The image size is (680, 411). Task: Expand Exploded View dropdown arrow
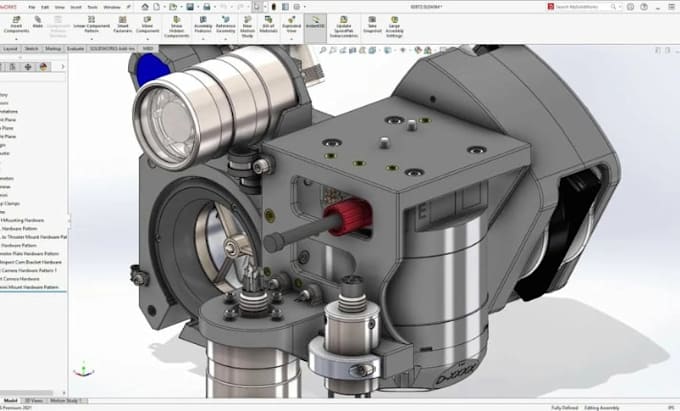pos(291,39)
